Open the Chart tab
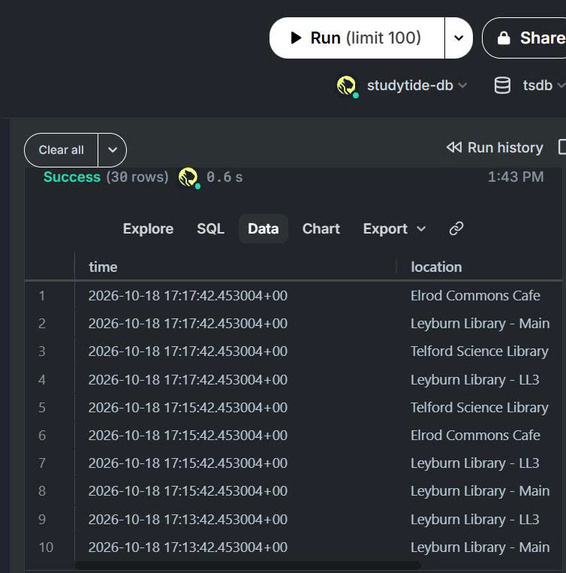Screen dimensions: 566x573 click(321, 229)
